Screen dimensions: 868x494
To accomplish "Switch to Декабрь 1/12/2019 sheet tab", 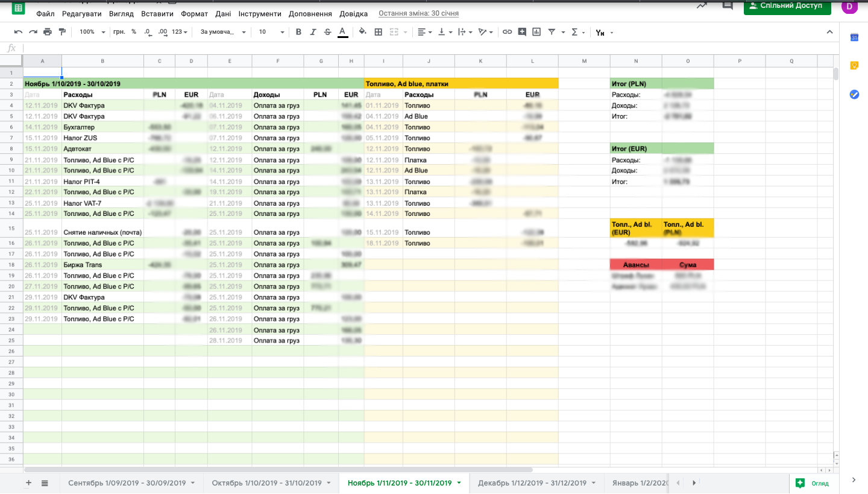I will pyautogui.click(x=536, y=483).
